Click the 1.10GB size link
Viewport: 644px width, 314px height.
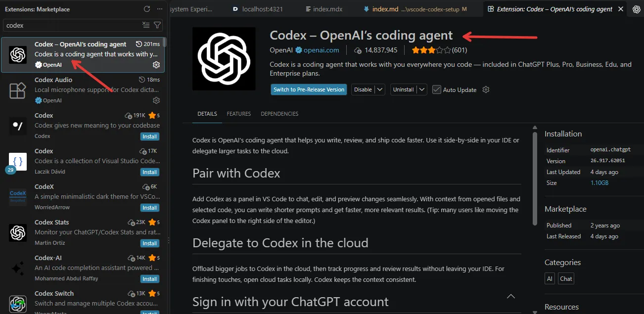pyautogui.click(x=599, y=183)
